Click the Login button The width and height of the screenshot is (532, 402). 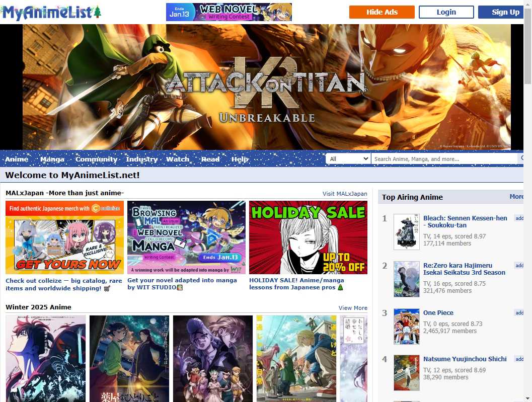coord(446,12)
